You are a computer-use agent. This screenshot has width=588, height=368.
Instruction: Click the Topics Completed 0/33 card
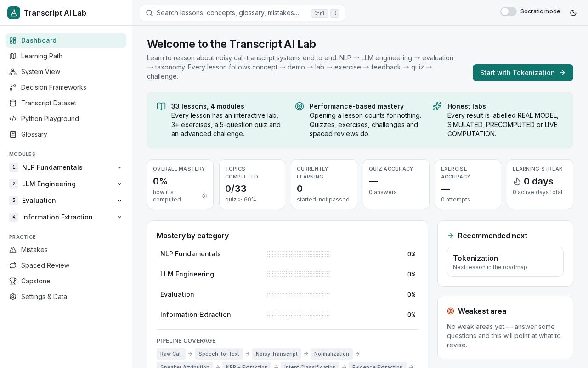click(252, 184)
